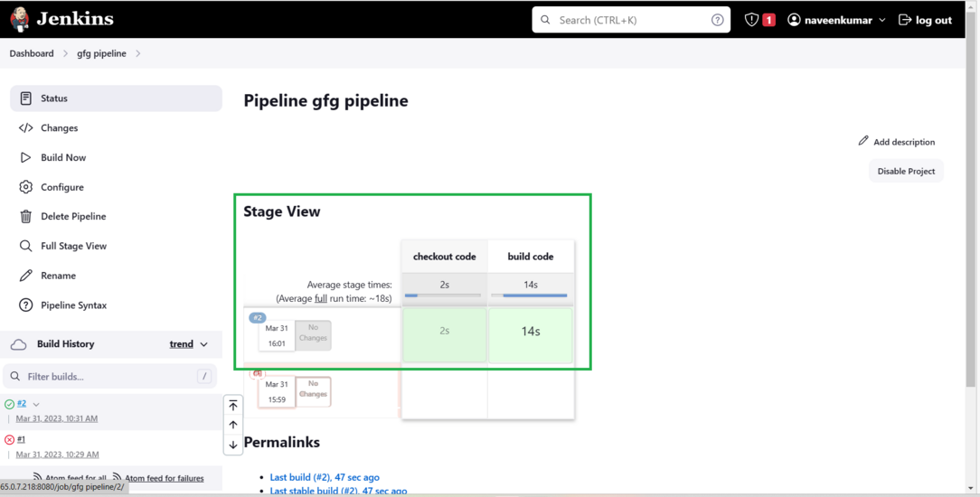Open the Last build (#2) permalink

[325, 477]
